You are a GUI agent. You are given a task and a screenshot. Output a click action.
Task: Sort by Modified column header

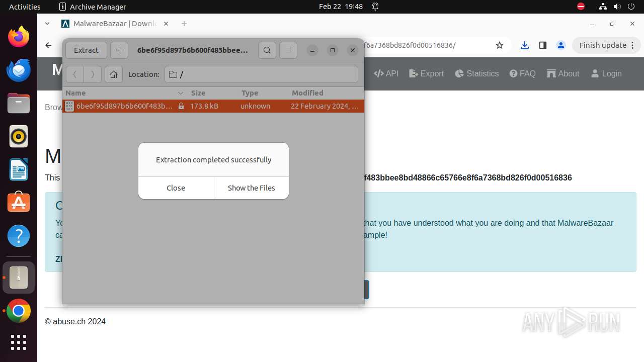coord(326,93)
